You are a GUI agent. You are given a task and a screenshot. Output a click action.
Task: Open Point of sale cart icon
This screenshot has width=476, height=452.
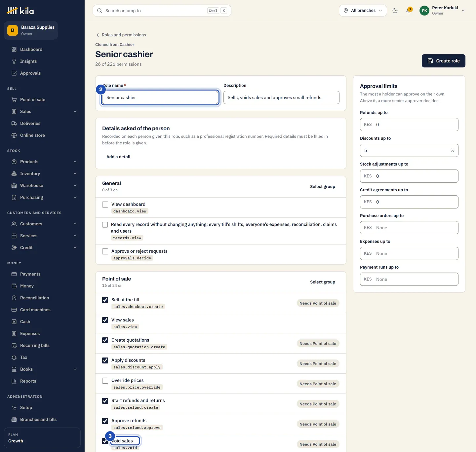pyautogui.click(x=14, y=99)
